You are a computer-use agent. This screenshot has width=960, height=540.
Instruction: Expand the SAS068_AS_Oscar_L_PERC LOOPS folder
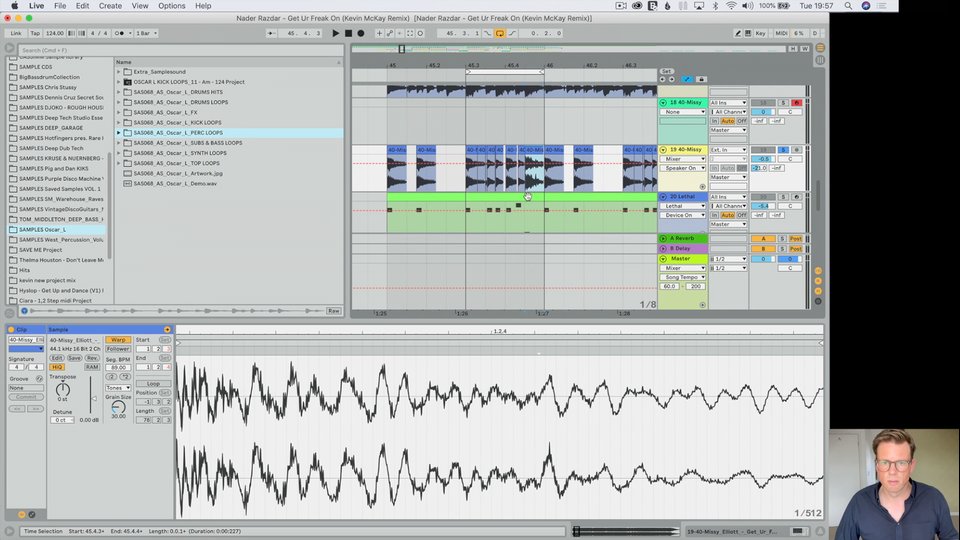(x=119, y=133)
